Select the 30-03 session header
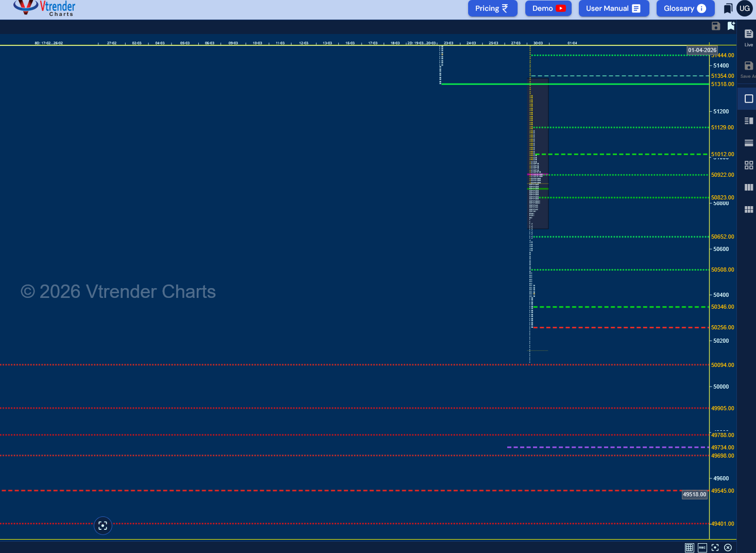Viewport: 756px width, 553px height. click(538, 43)
